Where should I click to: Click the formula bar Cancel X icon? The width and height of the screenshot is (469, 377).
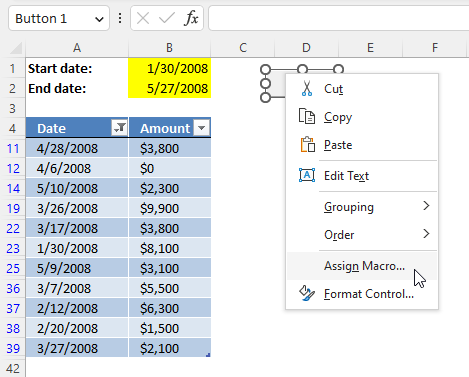pyautogui.click(x=143, y=18)
